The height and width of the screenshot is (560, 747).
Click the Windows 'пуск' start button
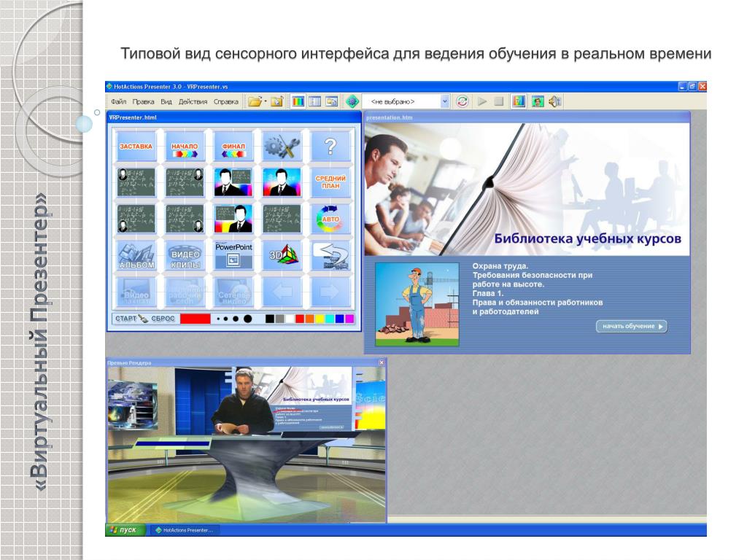(124, 529)
